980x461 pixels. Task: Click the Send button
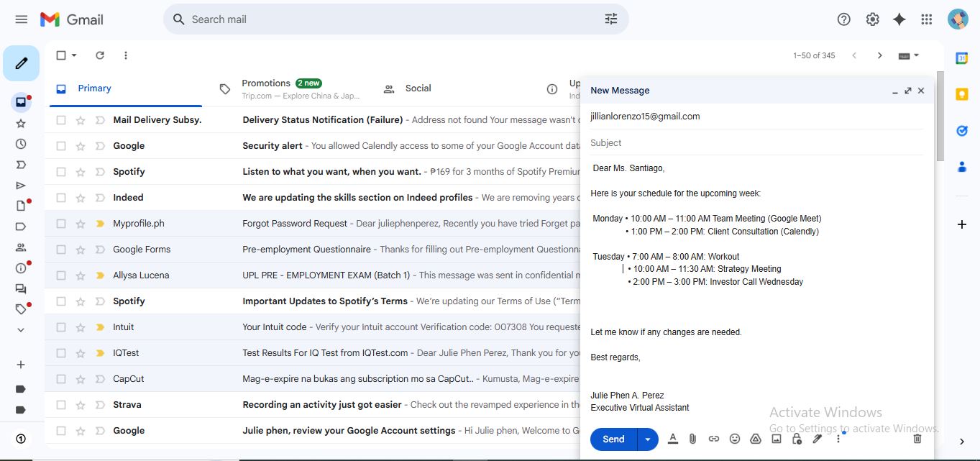[x=613, y=439]
